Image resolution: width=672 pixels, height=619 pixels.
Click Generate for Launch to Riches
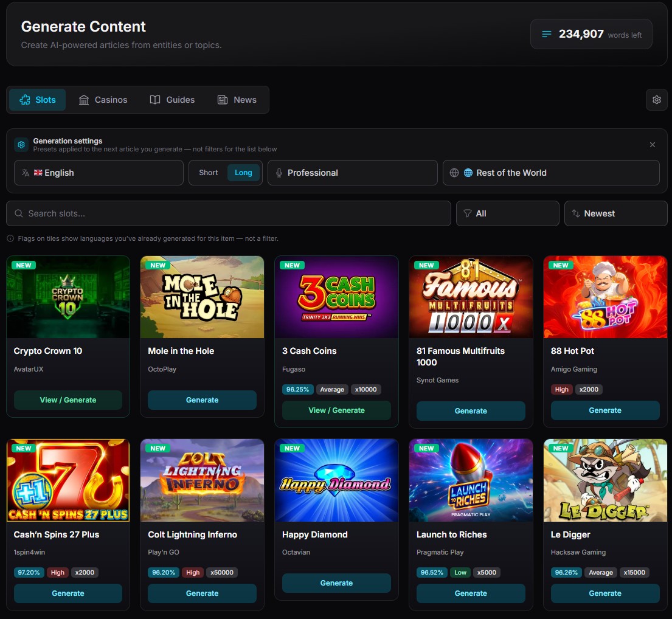pos(471,593)
